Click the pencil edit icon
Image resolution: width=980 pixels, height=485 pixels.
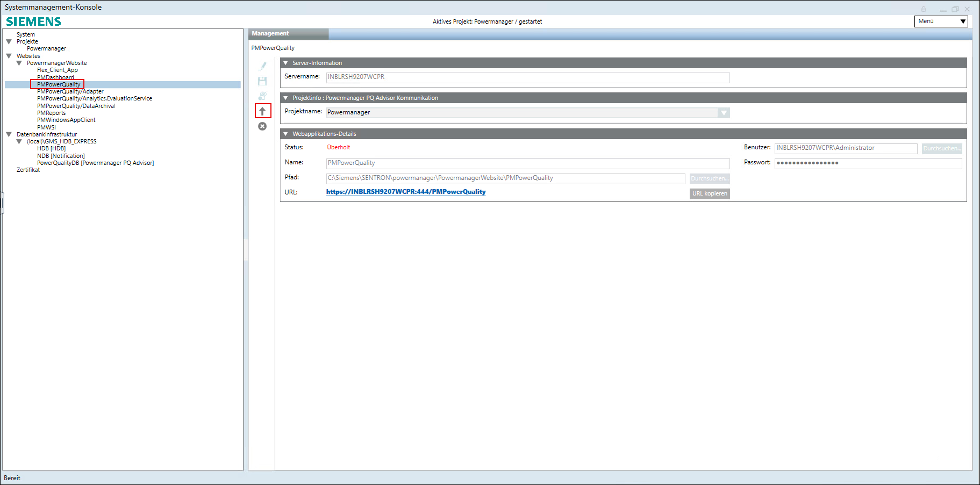[x=262, y=66]
